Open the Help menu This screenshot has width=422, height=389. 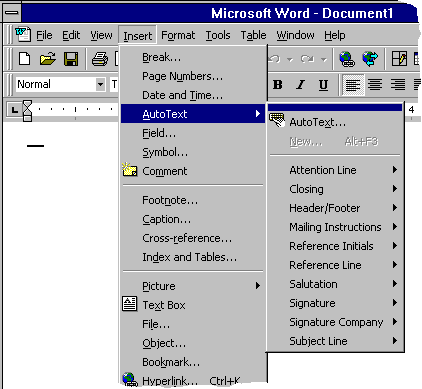pyautogui.click(x=335, y=35)
